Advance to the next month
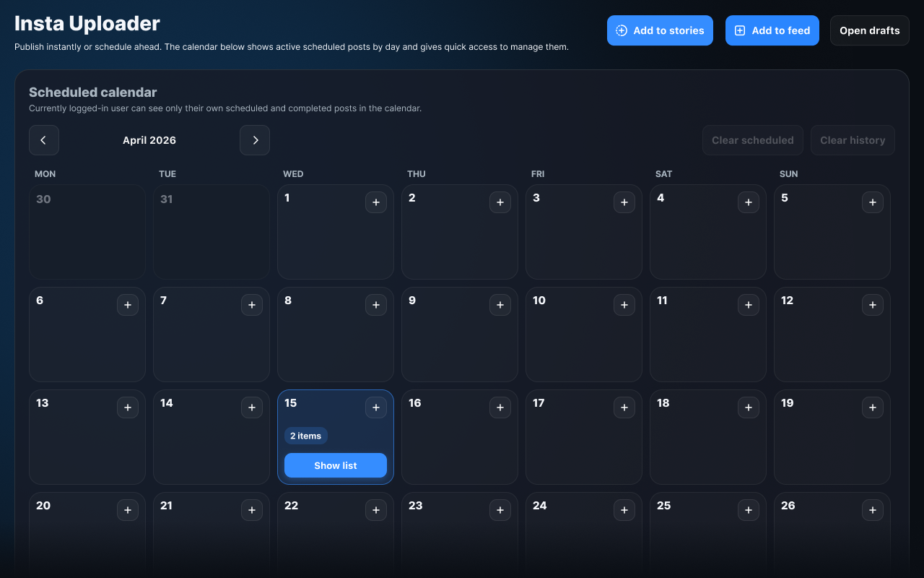 255,140
